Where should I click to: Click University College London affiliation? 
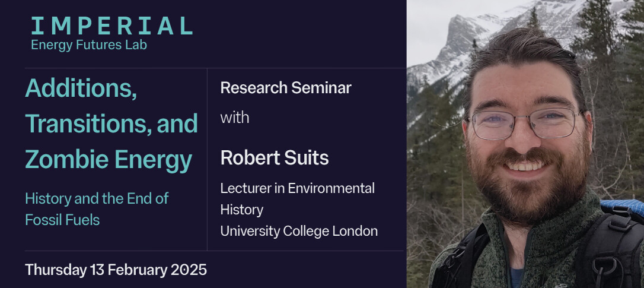pos(299,231)
